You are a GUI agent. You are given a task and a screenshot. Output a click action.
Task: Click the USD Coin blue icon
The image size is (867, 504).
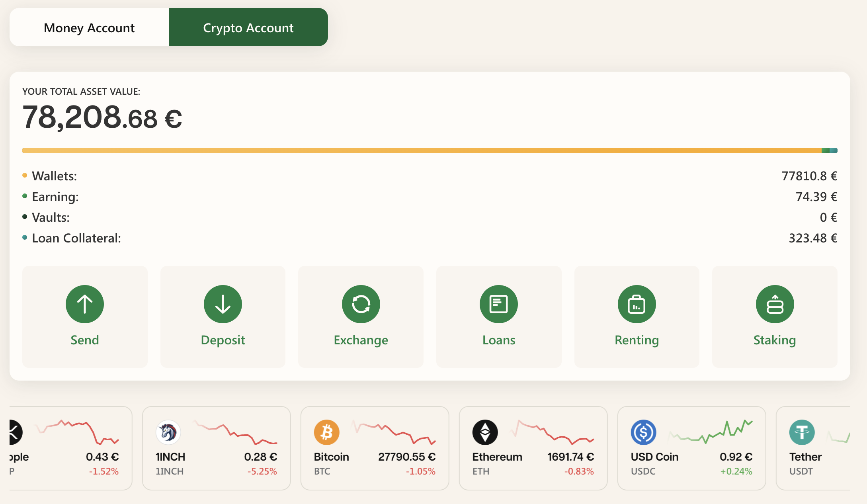[644, 432]
